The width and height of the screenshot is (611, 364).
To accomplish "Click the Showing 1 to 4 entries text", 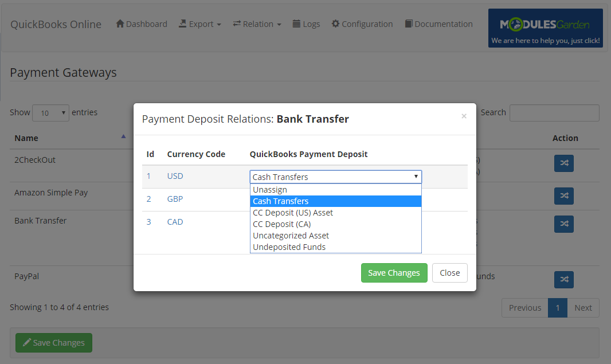I will tap(59, 307).
